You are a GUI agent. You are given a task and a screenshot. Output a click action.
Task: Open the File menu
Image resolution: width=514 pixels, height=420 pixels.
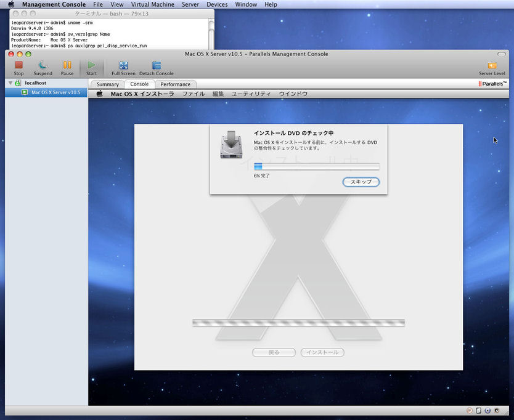pos(98,4)
